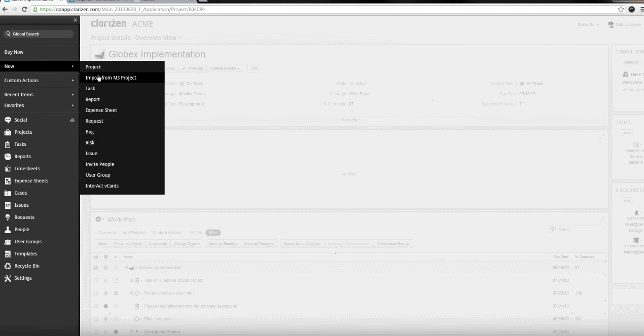Image resolution: width=644 pixels, height=336 pixels.
Task: Click the Reschedule Branch button
Action: click(x=393, y=244)
